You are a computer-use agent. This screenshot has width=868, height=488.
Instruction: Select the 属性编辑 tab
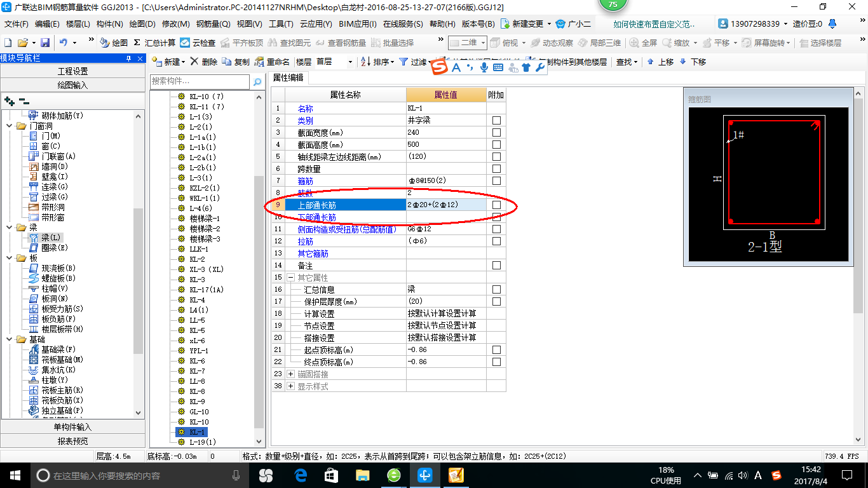[288, 78]
